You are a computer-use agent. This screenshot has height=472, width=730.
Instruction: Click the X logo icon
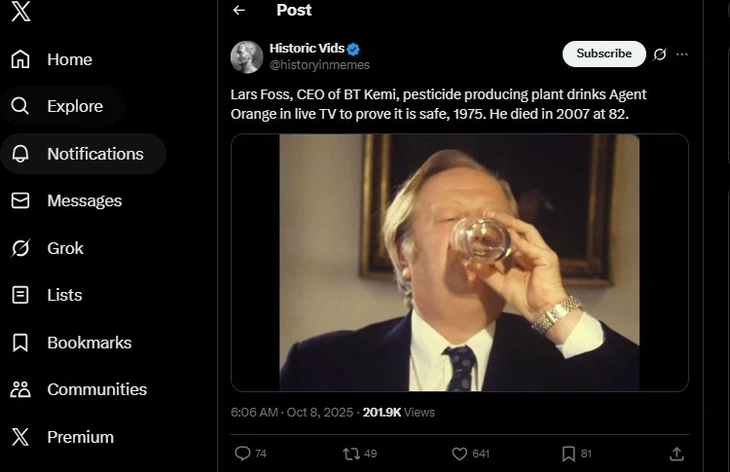point(20,13)
